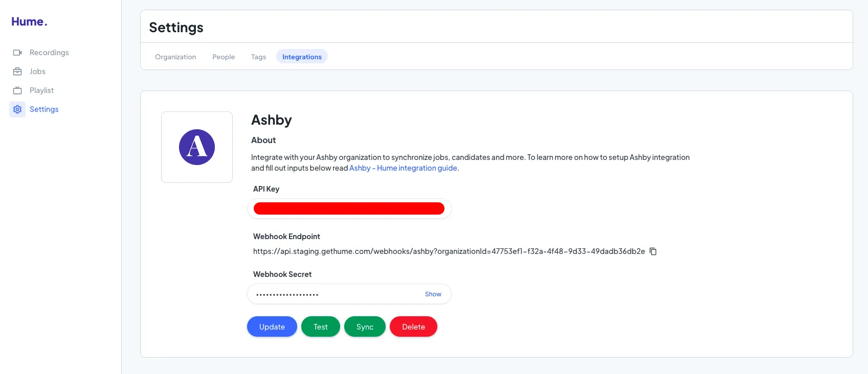
Task: Click the Hume logo
Action: pos(29,21)
